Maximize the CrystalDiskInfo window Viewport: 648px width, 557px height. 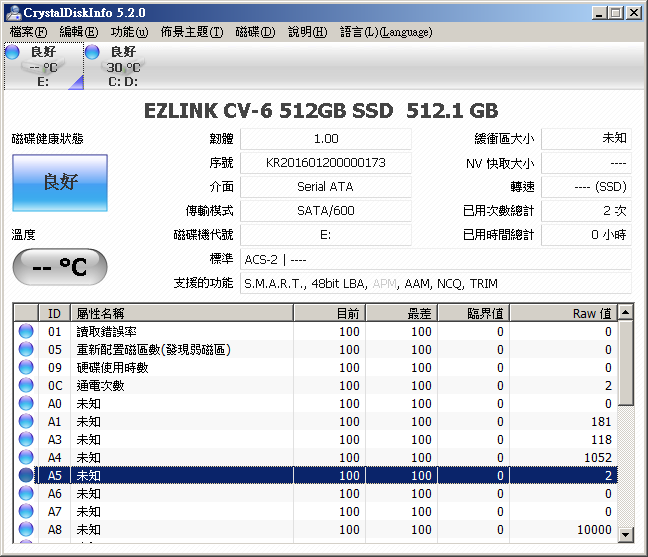[615, 13]
